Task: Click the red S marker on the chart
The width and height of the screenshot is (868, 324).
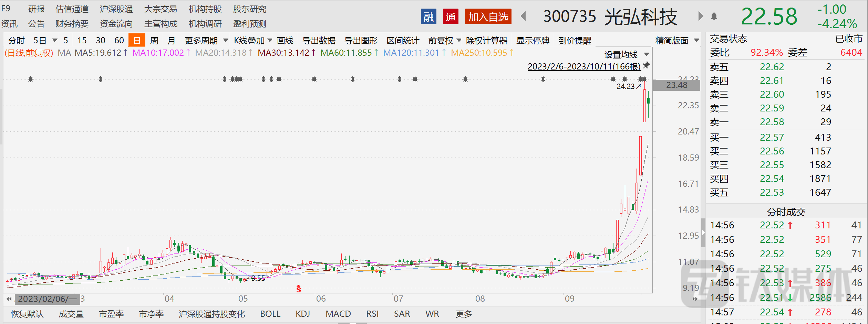Action: (x=299, y=289)
